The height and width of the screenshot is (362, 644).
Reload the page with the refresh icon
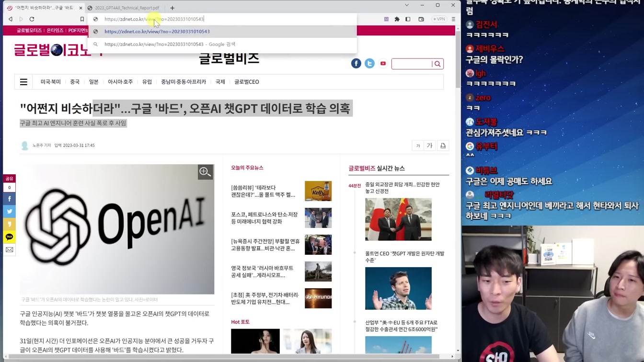[x=32, y=19]
